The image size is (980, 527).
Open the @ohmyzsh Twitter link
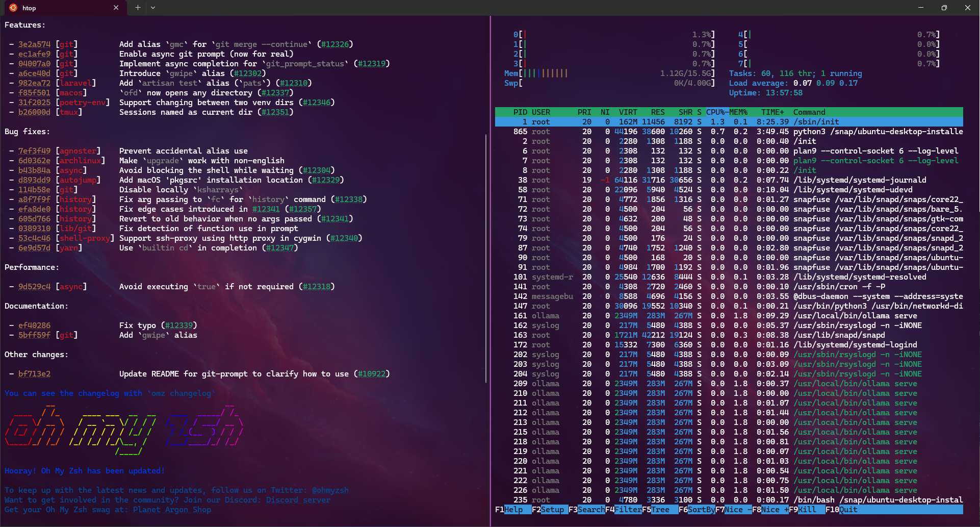(x=330, y=490)
